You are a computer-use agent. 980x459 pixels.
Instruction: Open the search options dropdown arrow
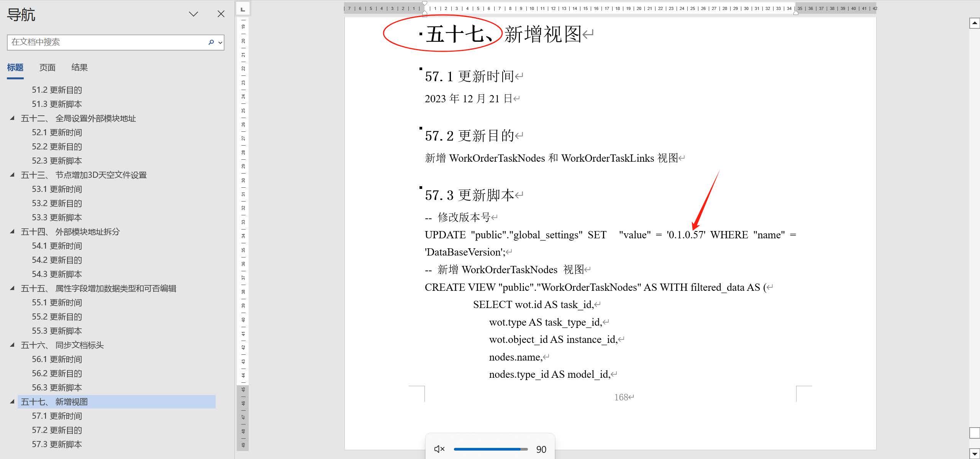220,43
